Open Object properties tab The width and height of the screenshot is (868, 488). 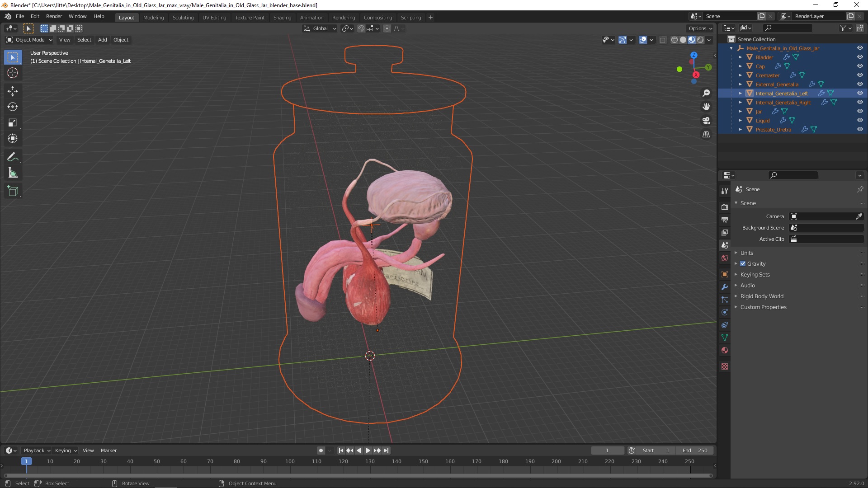point(725,274)
